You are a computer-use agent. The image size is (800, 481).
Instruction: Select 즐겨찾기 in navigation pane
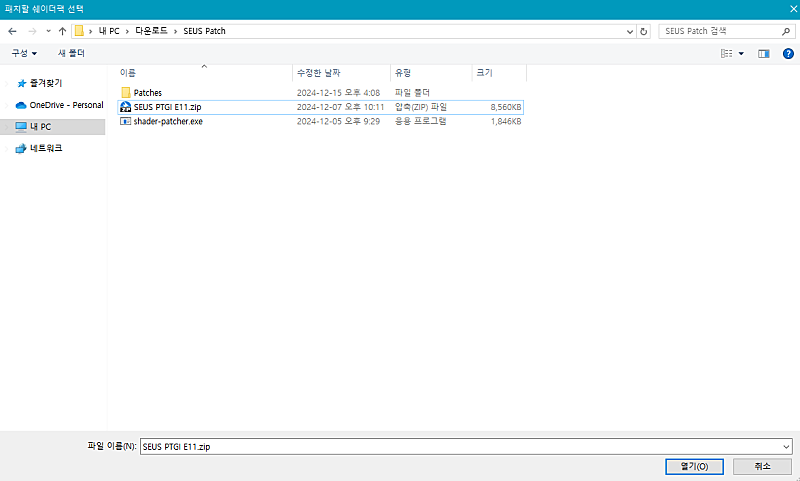click(46, 83)
